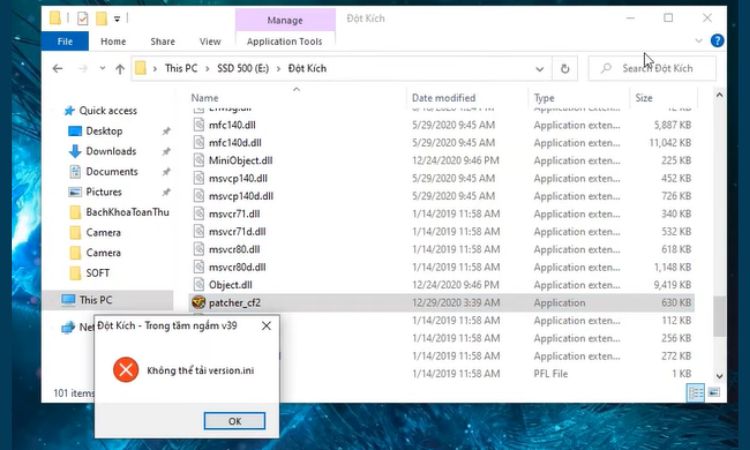Sort by the Size column header
Screen dimensions: 750x450
point(644,98)
